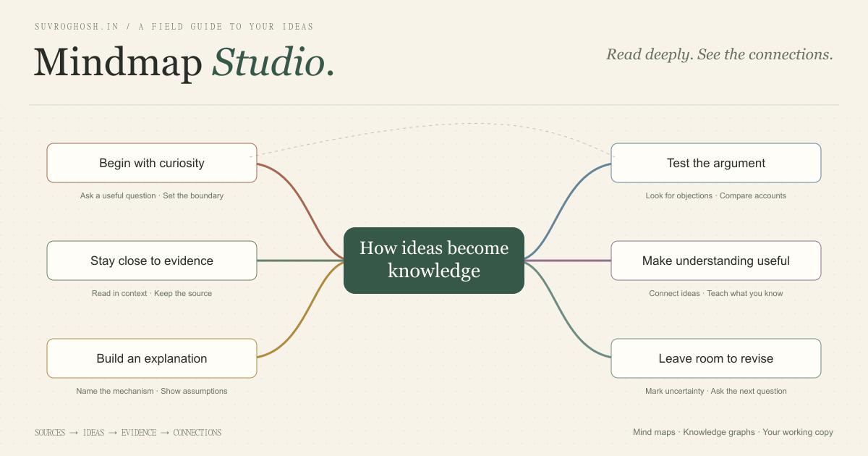Click 'Ask a useful question · Set the boundary' caption
The image size is (868, 456).
pyautogui.click(x=152, y=195)
